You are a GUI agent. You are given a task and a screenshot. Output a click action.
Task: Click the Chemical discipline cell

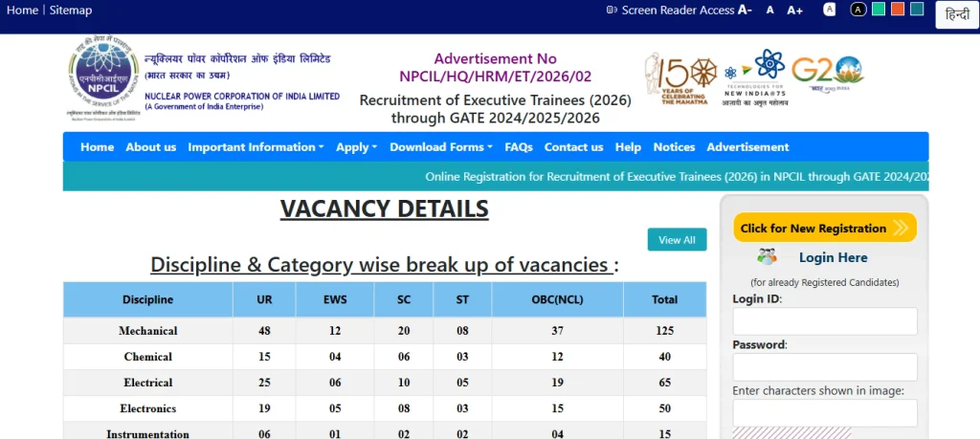148,357
